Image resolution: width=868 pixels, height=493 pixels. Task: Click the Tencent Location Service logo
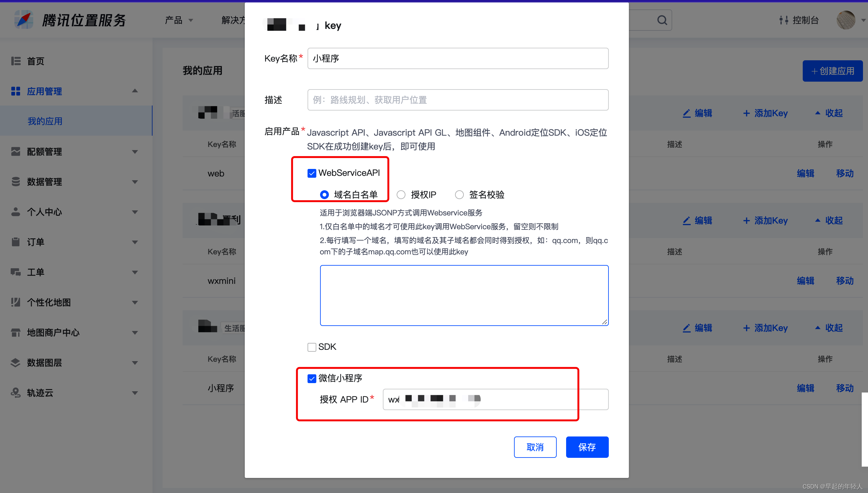coord(70,20)
